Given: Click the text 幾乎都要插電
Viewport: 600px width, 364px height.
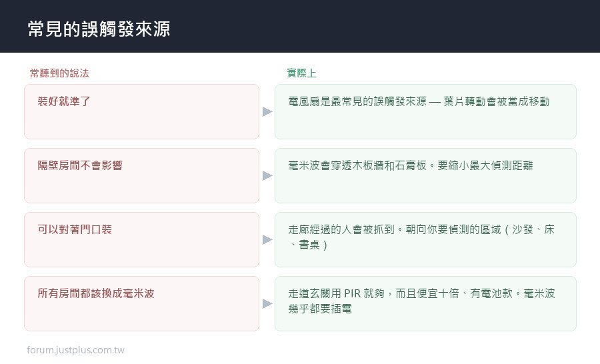Looking at the screenshot, I should (x=320, y=309).
